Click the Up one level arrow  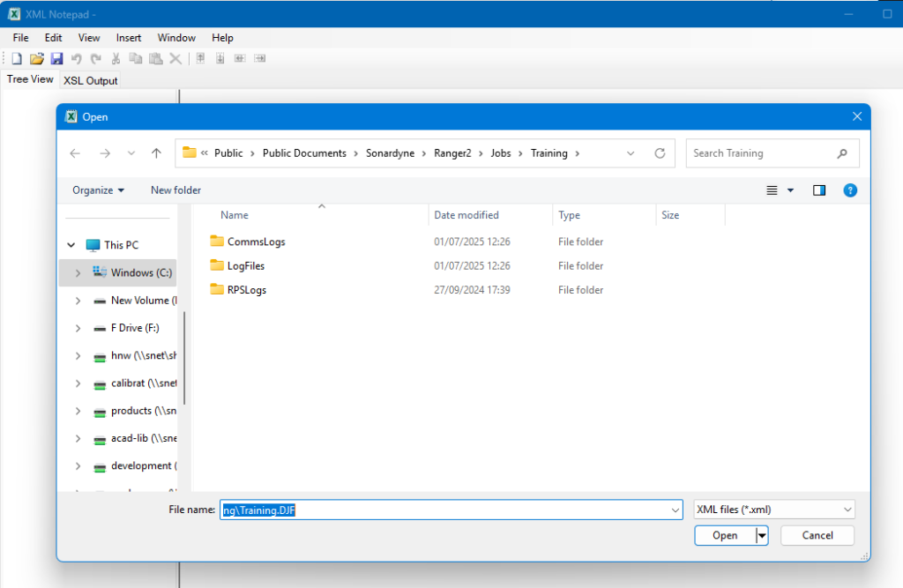click(156, 153)
